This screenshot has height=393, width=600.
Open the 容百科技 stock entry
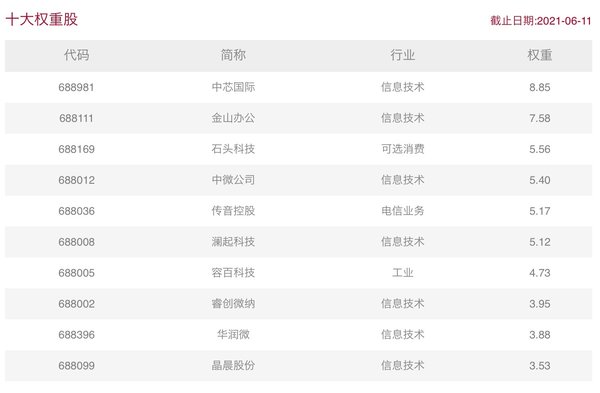(x=233, y=273)
